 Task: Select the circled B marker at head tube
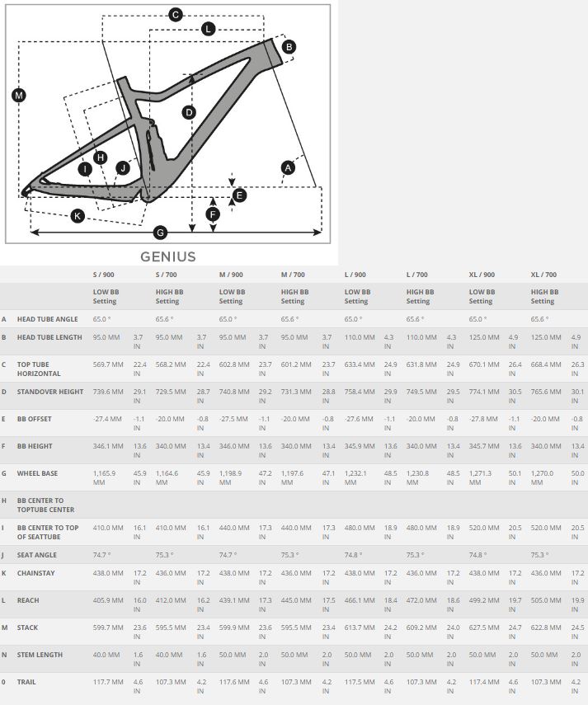point(289,47)
